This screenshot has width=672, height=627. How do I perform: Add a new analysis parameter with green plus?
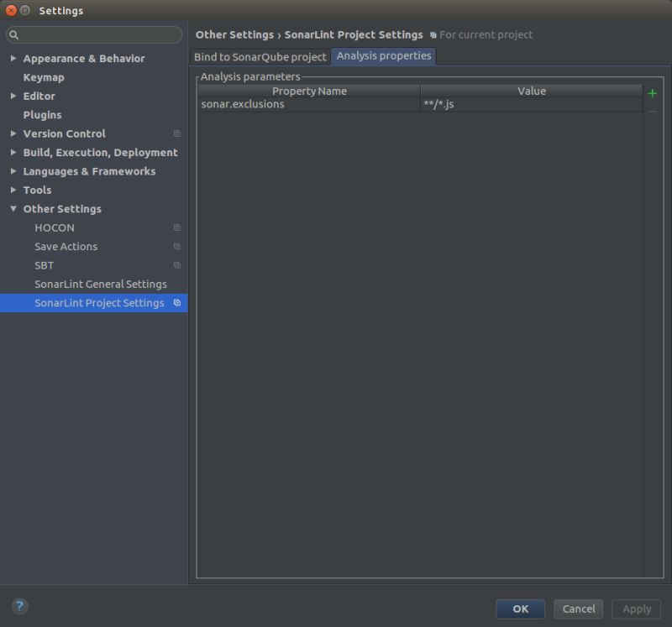point(651,93)
